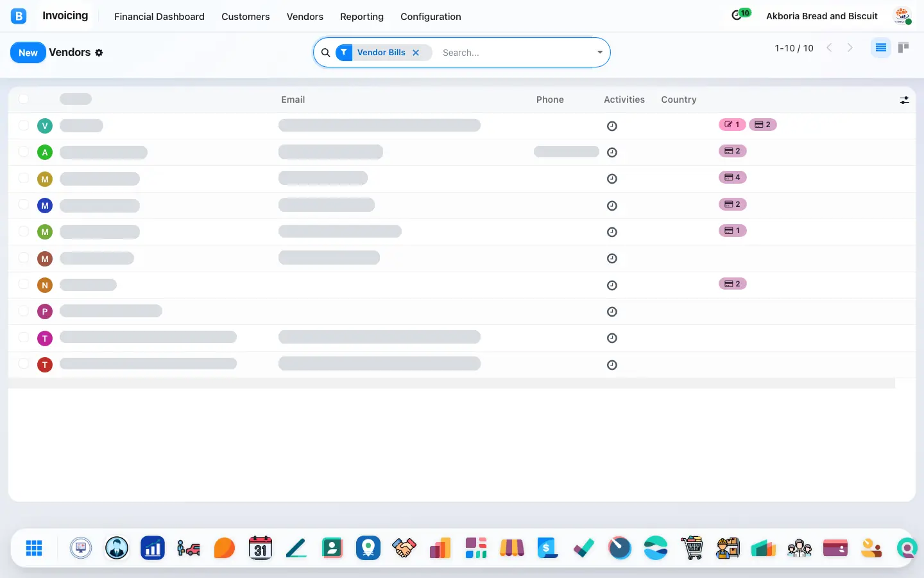Open the activities notification with badge 10
The width and height of the screenshot is (924, 578).
click(x=741, y=15)
